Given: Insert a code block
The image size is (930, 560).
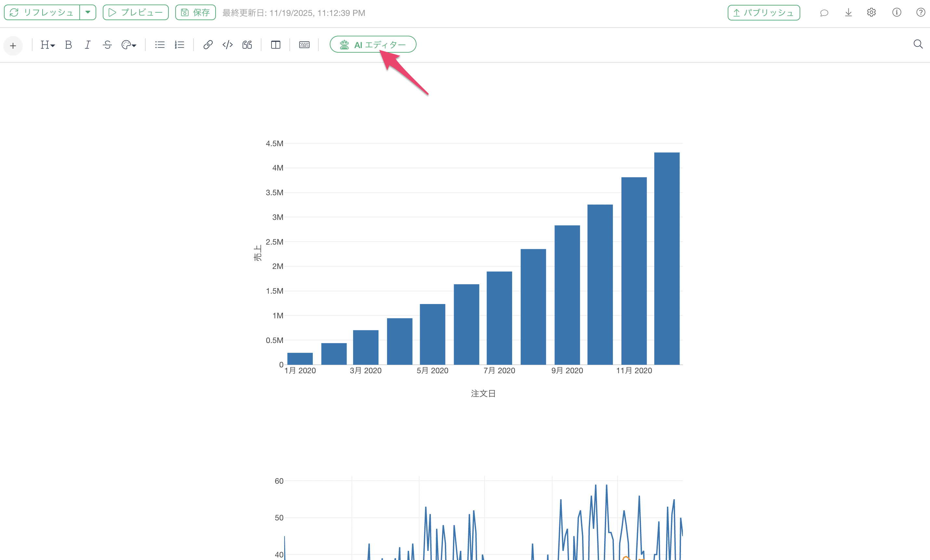Looking at the screenshot, I should point(228,45).
